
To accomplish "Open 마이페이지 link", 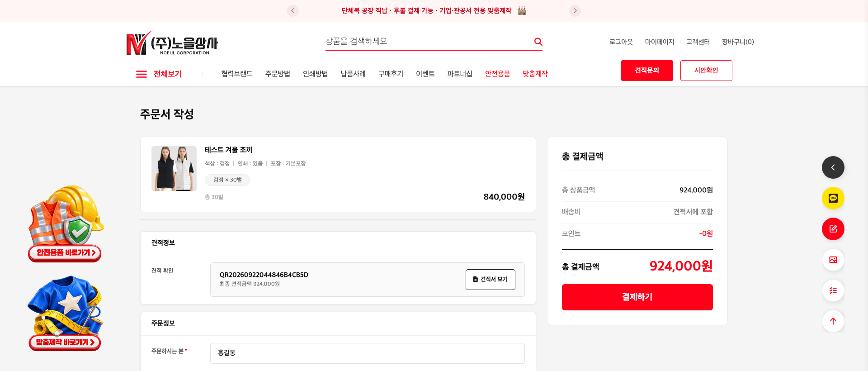I will point(660,42).
